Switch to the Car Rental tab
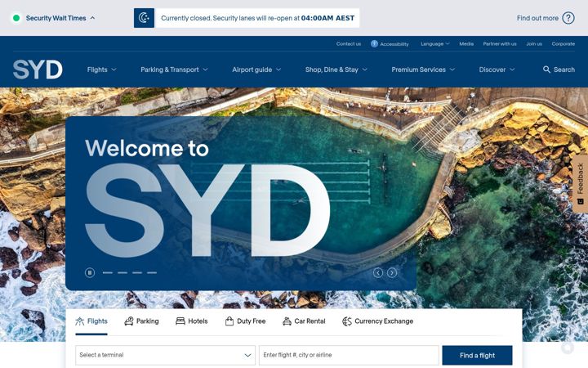 pyautogui.click(x=304, y=321)
